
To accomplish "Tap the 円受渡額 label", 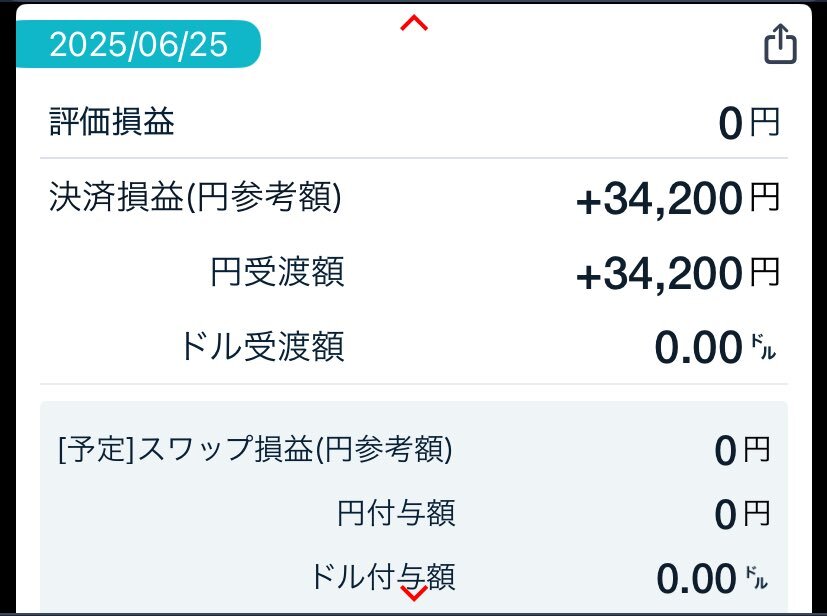I will [x=277, y=272].
